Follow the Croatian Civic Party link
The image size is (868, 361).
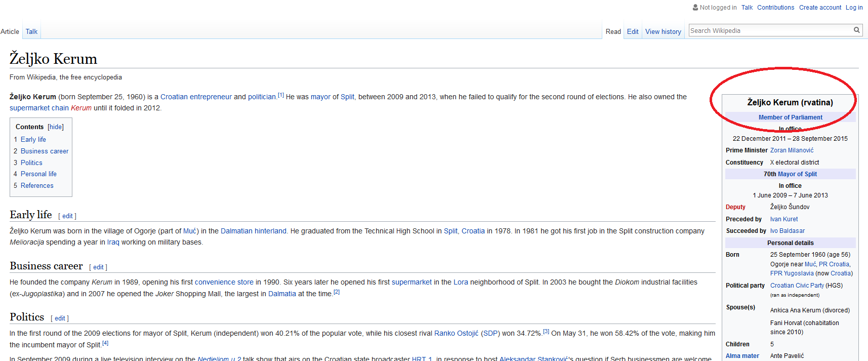797,286
